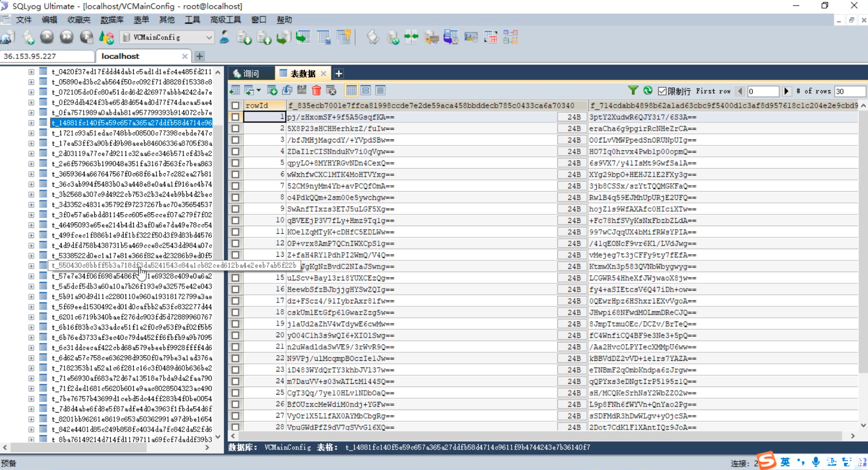Open the User Manager icon
The height and width of the screenshot is (470, 868).
[225, 37]
